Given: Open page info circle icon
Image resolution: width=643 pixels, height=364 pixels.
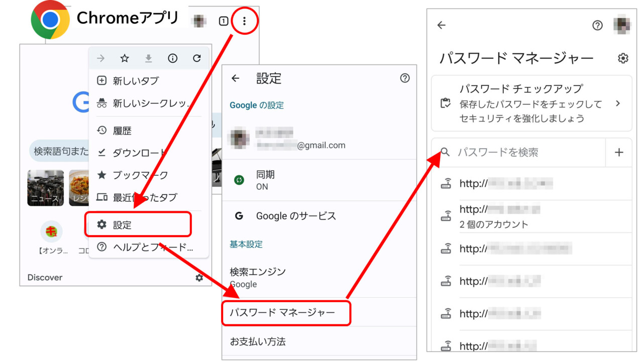Looking at the screenshot, I should point(172,59).
